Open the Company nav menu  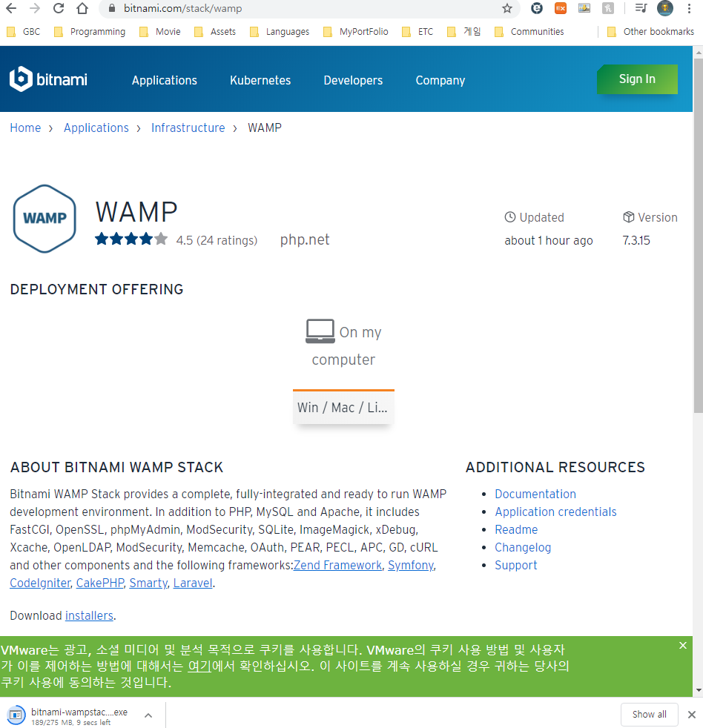(x=440, y=80)
